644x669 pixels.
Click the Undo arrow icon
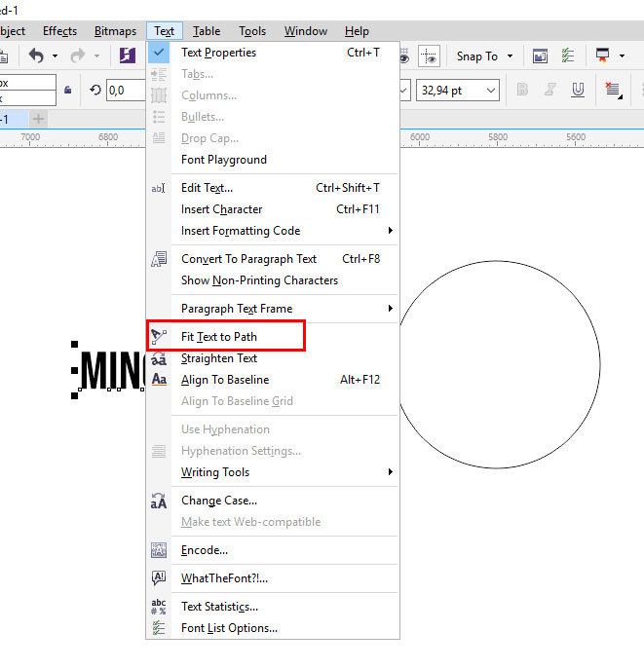pyautogui.click(x=36, y=56)
